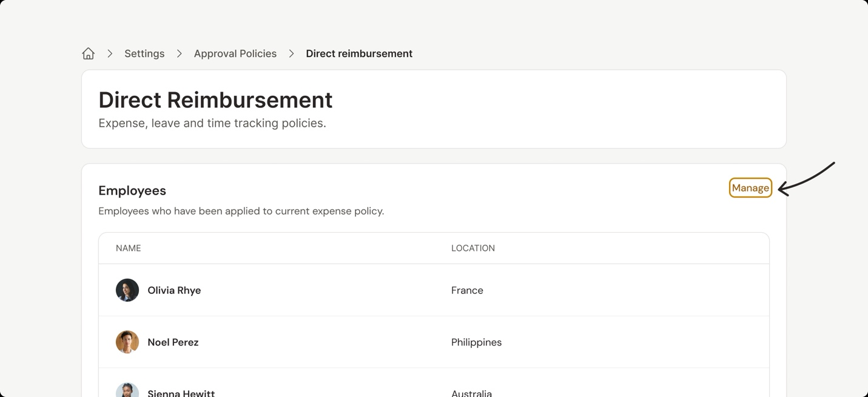Click the Direct Reimbursement page title
Viewport: 868px width, 397px height.
point(215,100)
